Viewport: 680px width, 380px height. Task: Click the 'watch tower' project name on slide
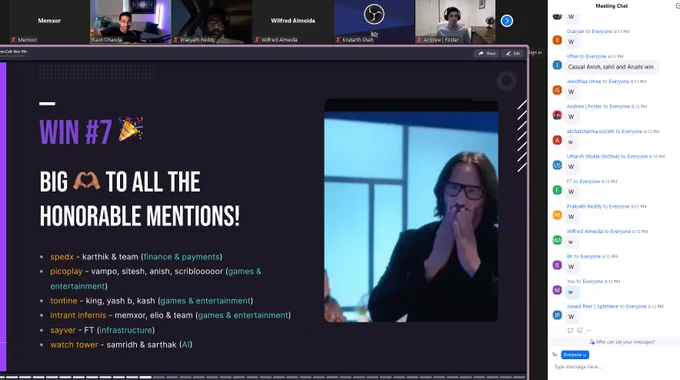[x=74, y=345]
